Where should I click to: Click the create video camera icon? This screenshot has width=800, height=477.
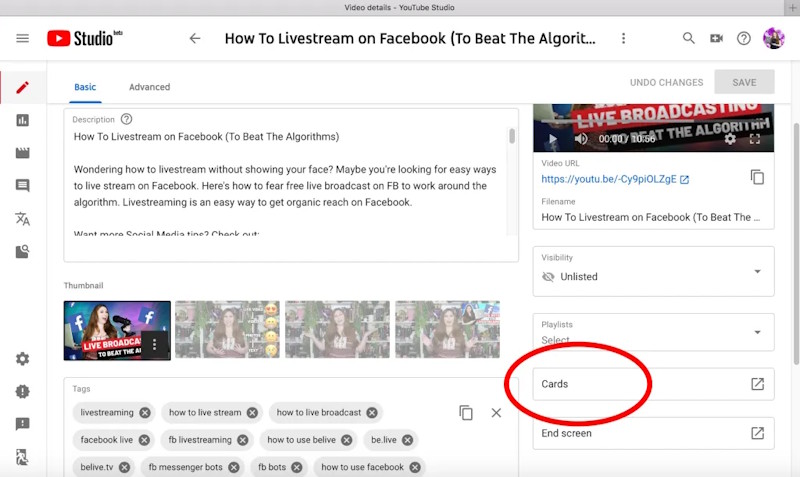[716, 38]
